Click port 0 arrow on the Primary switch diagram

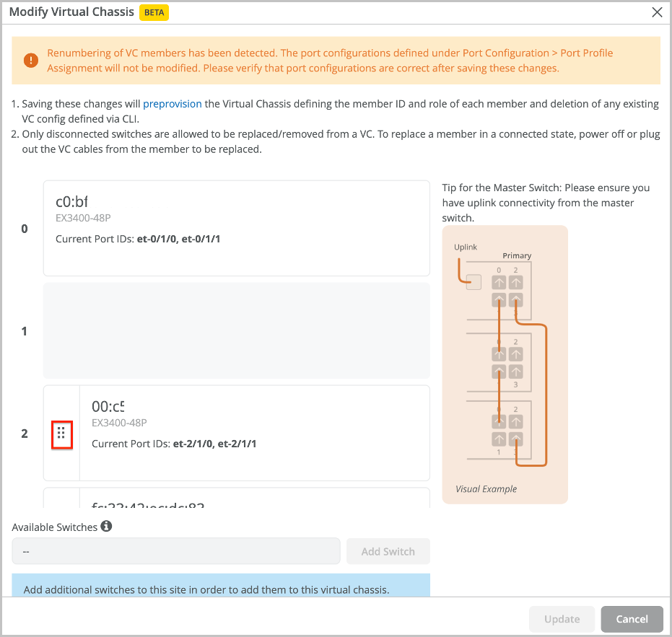[499, 283]
